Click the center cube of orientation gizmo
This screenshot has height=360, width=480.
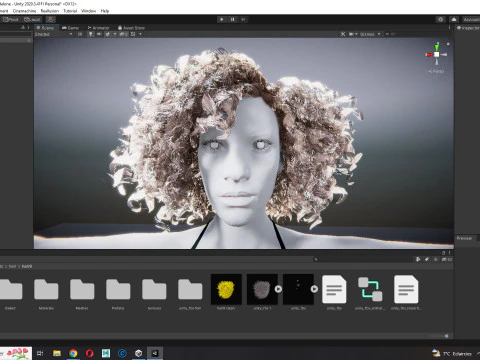tap(437, 55)
